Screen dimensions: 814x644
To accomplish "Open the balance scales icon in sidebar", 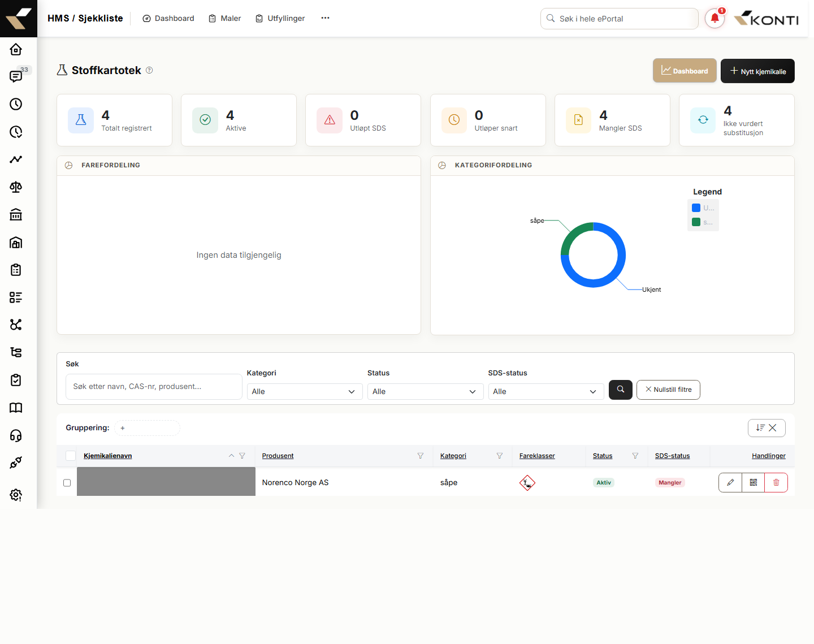I will click(16, 187).
